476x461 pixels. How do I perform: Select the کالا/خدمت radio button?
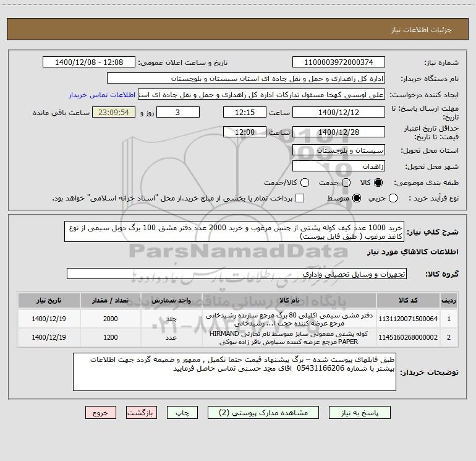[x=305, y=183]
